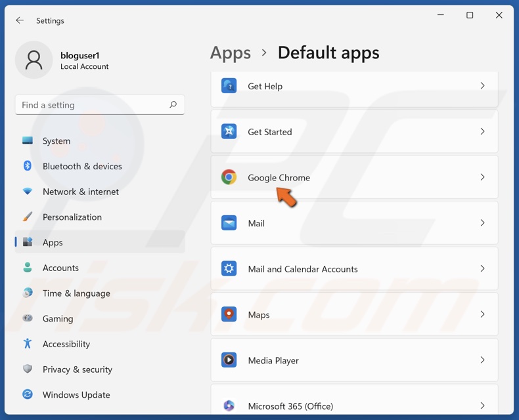
Task: Select Accounts in the sidebar
Action: tap(100, 268)
